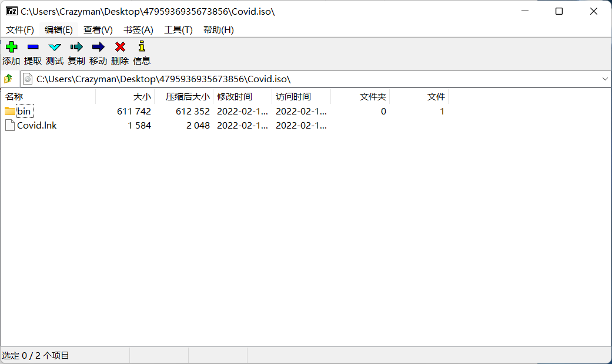The height and width of the screenshot is (364, 612).
Task: Sort by 文件夹 column header
Action: 360,97
